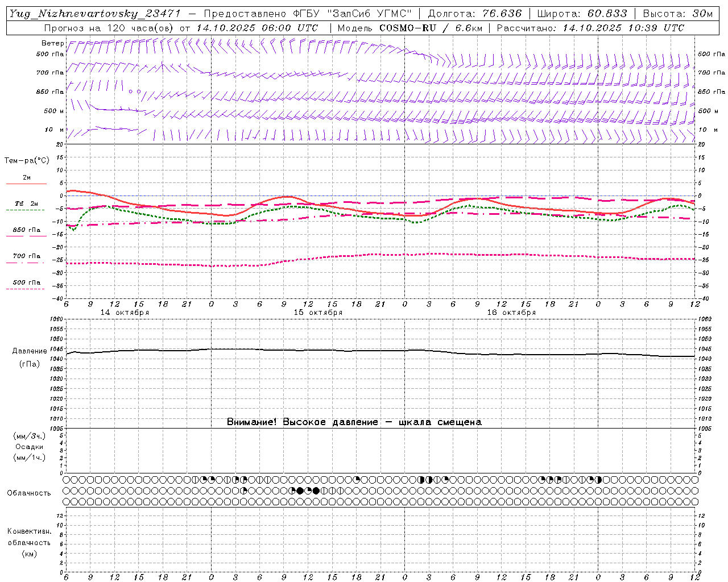Screen dimensions: 728x582
Task: Click 1060 on the left pressure axis
Action: 57,319
